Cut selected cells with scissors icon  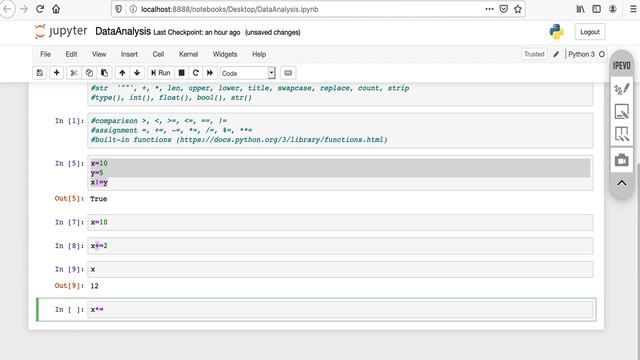(74, 73)
